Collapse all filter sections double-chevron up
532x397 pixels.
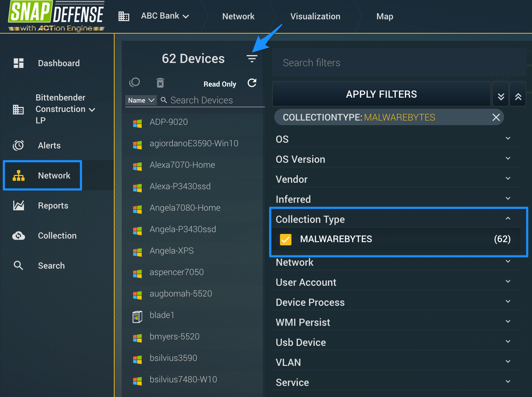pos(518,94)
